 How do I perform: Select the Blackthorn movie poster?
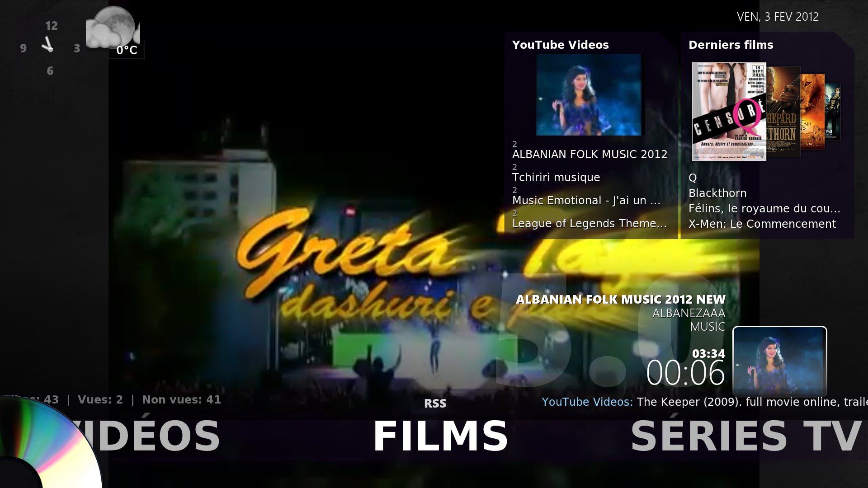pyautogui.click(x=783, y=112)
